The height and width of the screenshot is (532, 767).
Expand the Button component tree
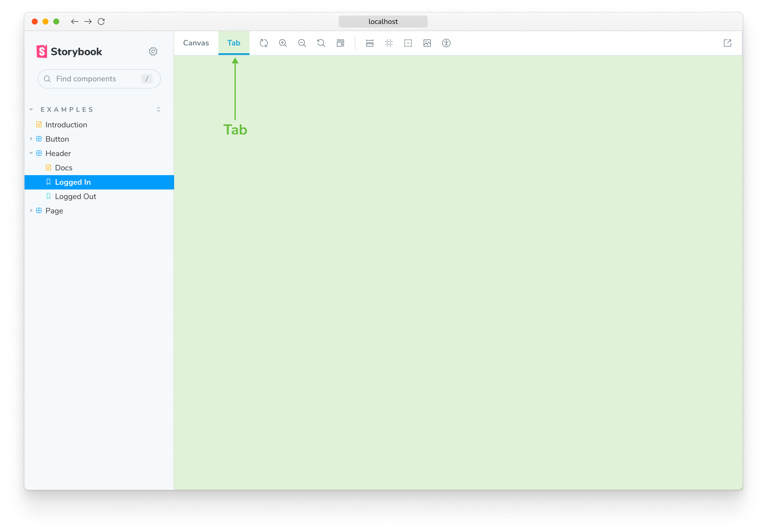(x=32, y=139)
